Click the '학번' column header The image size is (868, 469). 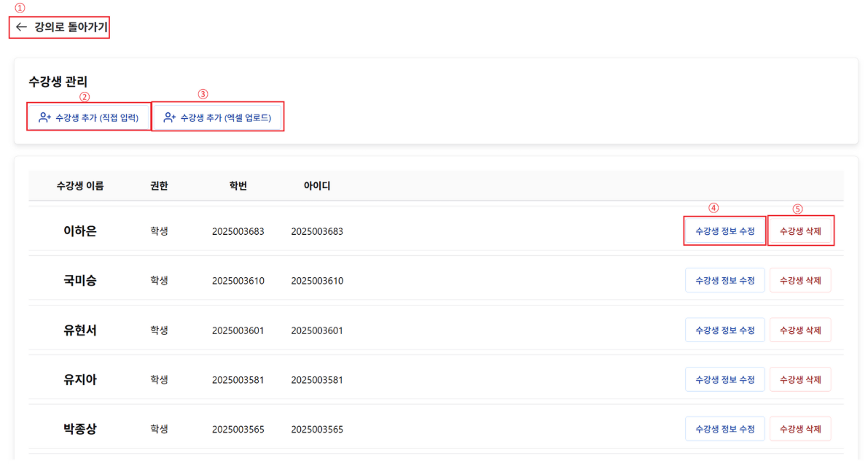(x=238, y=186)
